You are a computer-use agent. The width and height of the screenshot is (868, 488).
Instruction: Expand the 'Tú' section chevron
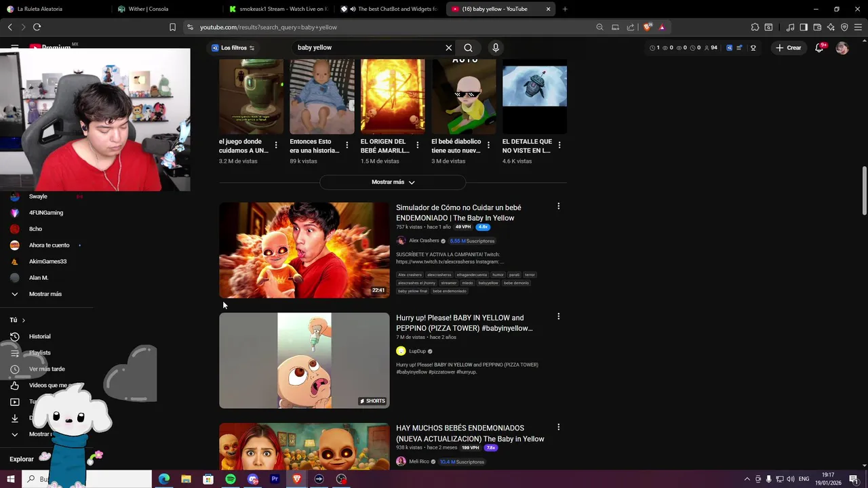pos(23,320)
